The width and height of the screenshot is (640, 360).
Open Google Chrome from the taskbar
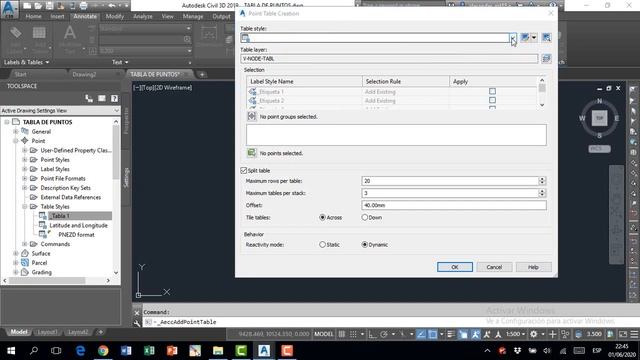(x=103, y=351)
